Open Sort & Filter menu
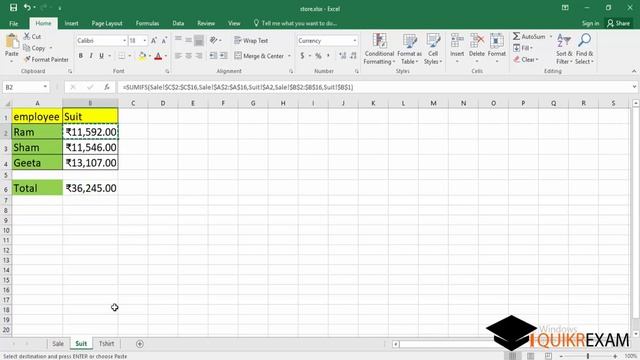Image resolution: width=640 pixels, height=360 pixels. (564, 49)
